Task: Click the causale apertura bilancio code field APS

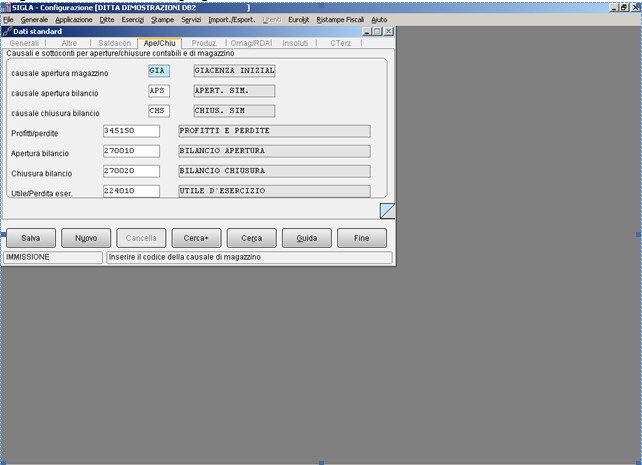Action: pyautogui.click(x=159, y=91)
